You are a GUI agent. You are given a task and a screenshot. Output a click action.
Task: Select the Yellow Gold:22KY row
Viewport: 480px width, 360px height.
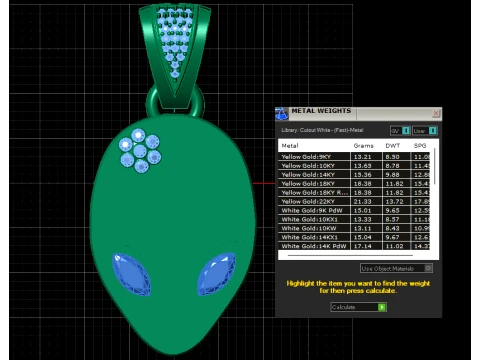(x=354, y=202)
